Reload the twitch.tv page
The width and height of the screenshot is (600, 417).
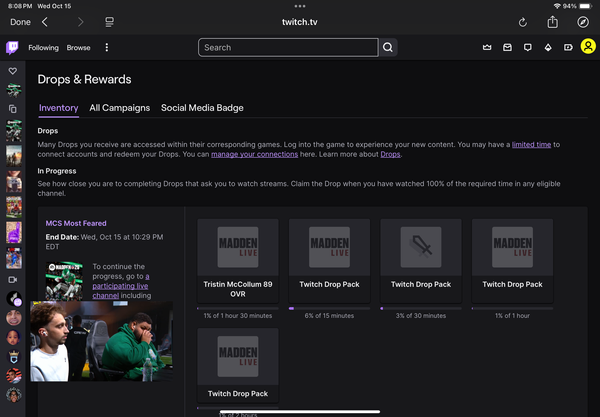click(x=522, y=21)
